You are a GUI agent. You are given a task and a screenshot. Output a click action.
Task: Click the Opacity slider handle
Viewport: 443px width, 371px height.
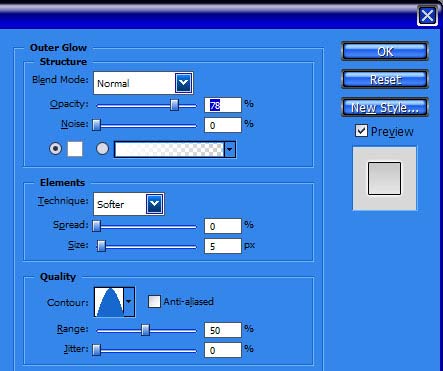coord(174,105)
